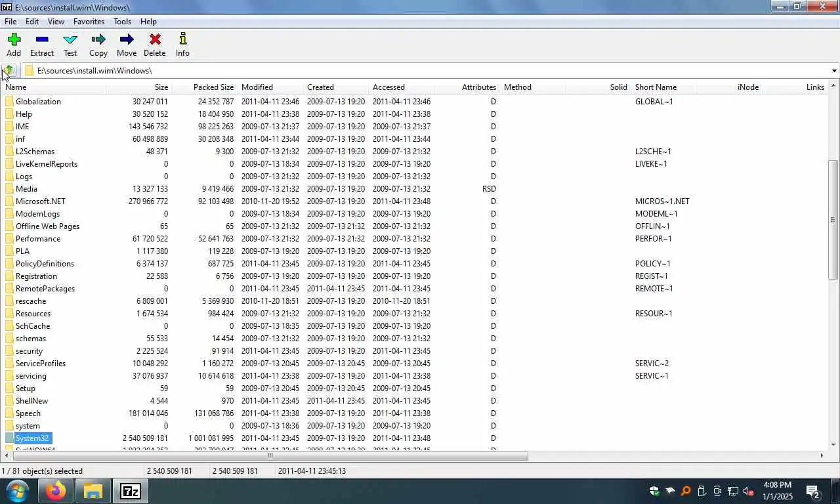
Task: Open Windows Start menu
Action: [16, 491]
